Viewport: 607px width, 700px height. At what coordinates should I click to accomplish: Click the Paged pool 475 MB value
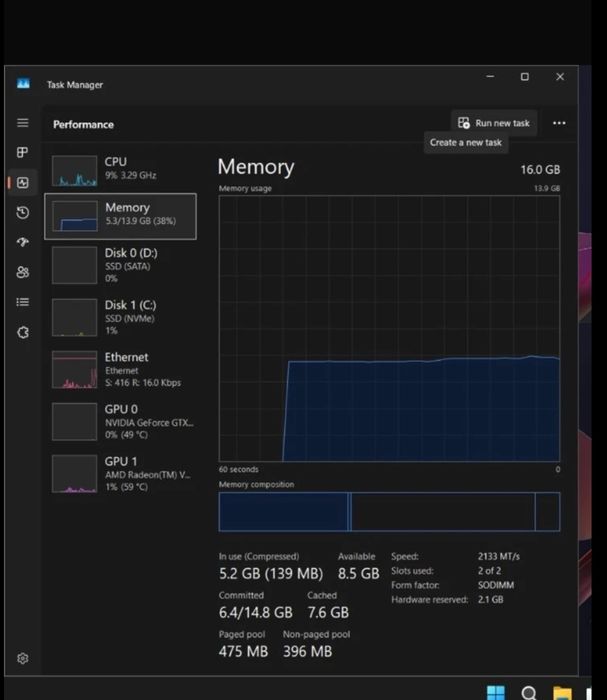click(243, 651)
